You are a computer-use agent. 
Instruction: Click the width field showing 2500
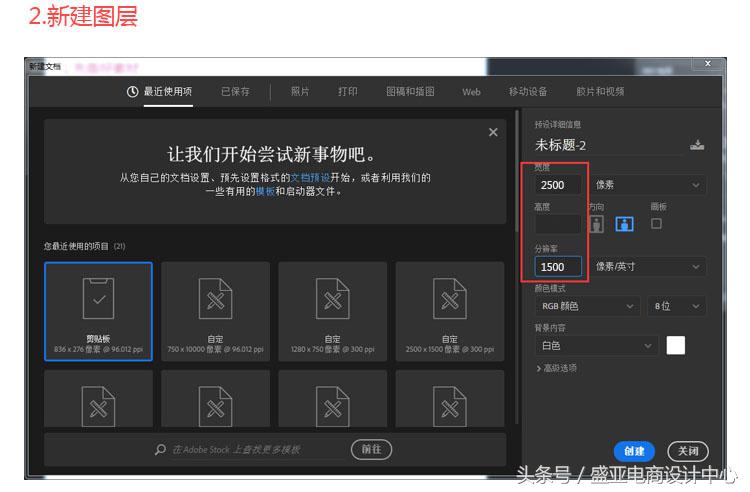pyautogui.click(x=558, y=185)
